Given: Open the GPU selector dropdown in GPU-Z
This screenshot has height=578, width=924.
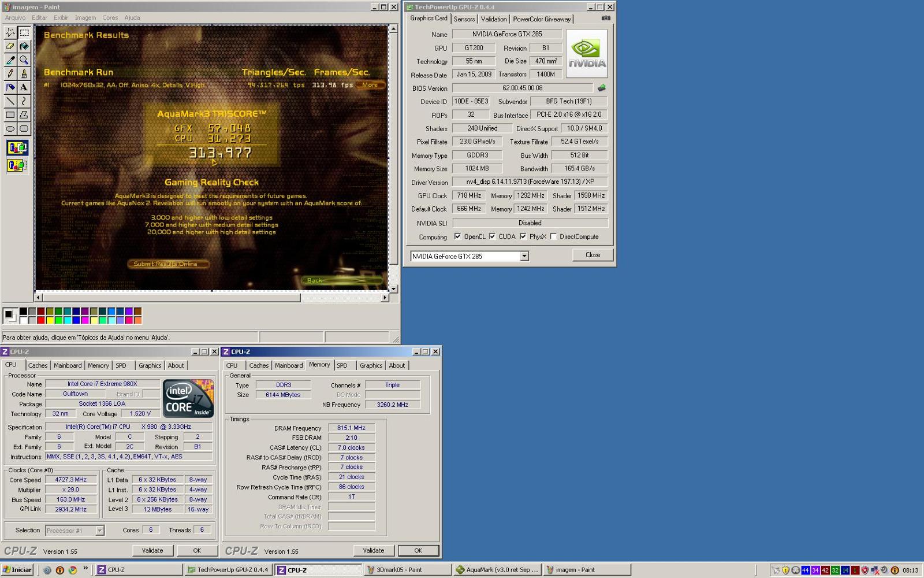Looking at the screenshot, I should click(x=524, y=256).
